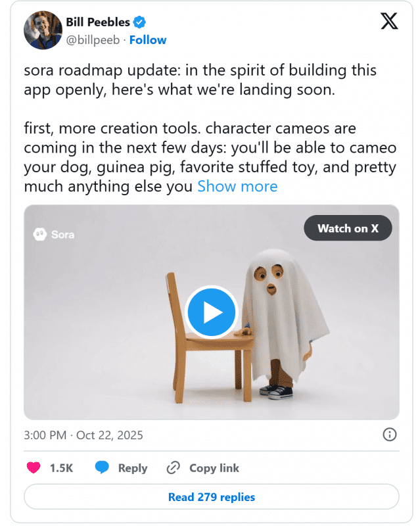Click the copy link chain icon
The height and width of the screenshot is (526, 420).
click(x=174, y=468)
